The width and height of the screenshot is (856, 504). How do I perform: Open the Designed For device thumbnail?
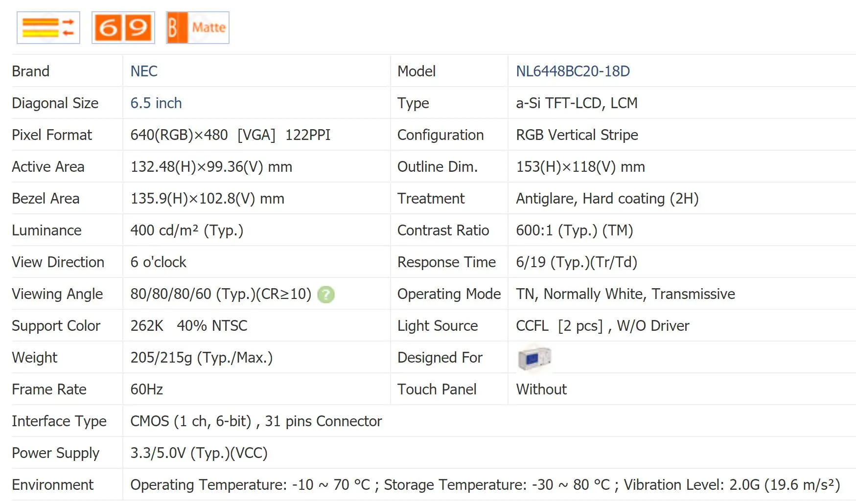point(534,358)
